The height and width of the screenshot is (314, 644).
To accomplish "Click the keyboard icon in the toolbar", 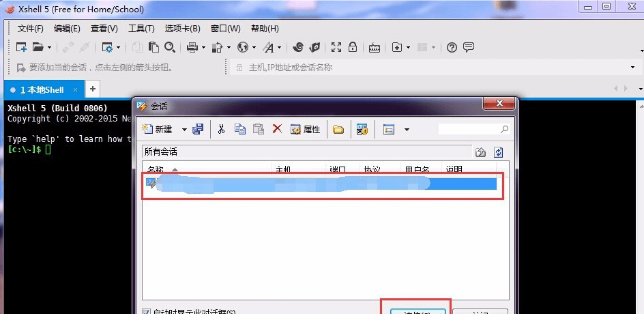I will point(374,48).
